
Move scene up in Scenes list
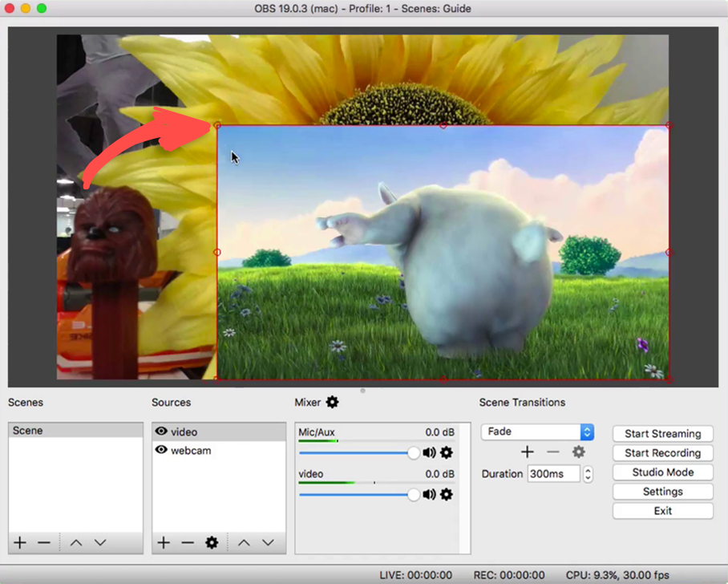coord(76,542)
